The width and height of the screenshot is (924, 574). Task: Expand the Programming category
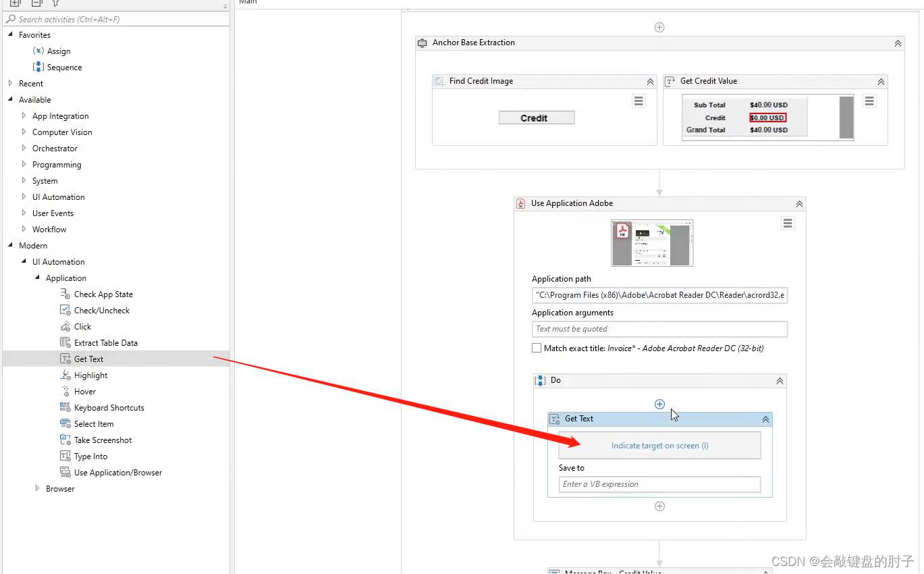[x=24, y=165]
